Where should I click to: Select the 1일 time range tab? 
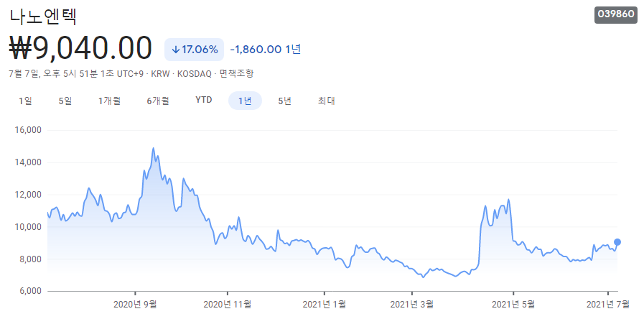[x=25, y=101]
